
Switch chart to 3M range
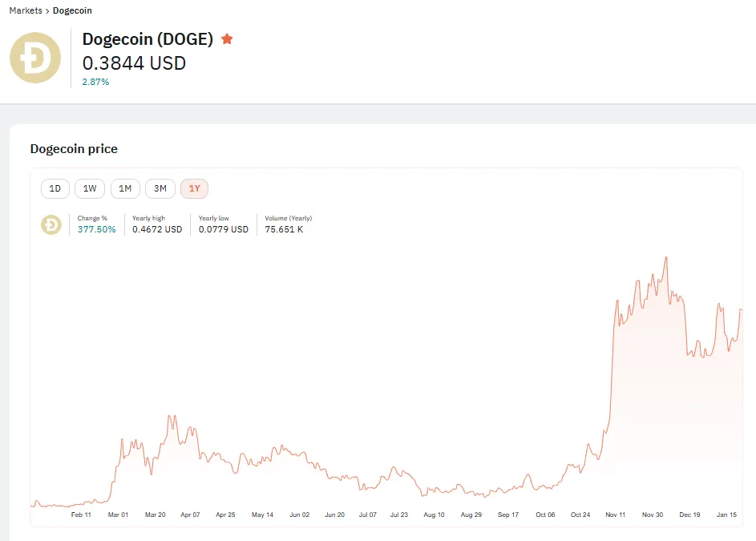coord(160,188)
